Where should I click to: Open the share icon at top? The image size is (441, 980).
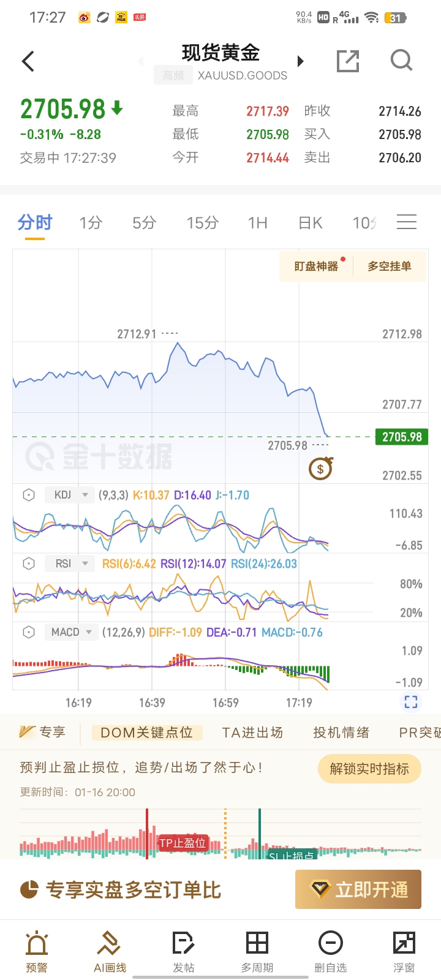pos(348,61)
